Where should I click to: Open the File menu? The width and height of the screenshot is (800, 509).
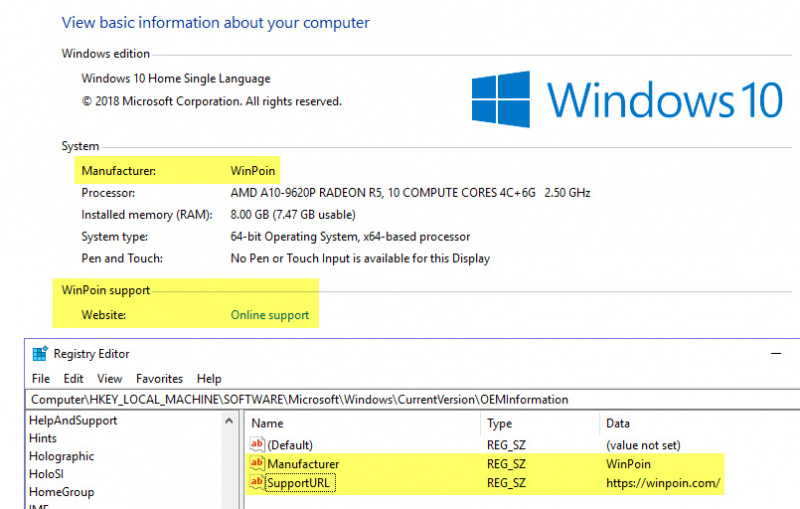coord(41,378)
